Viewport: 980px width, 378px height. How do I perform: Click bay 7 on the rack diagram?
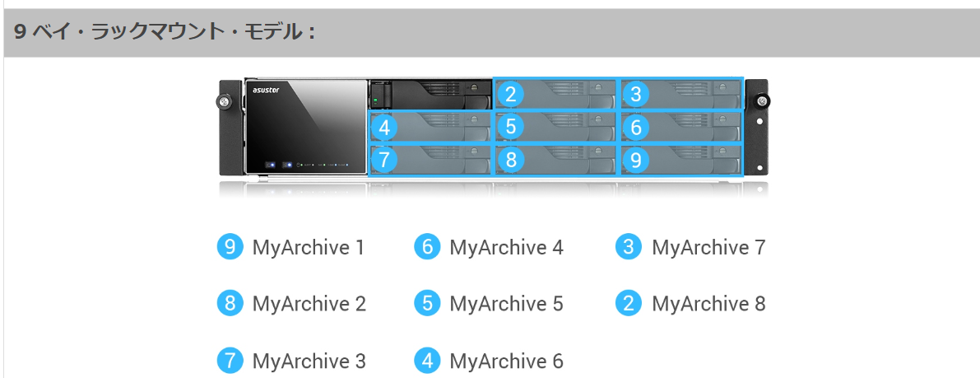pyautogui.click(x=430, y=161)
